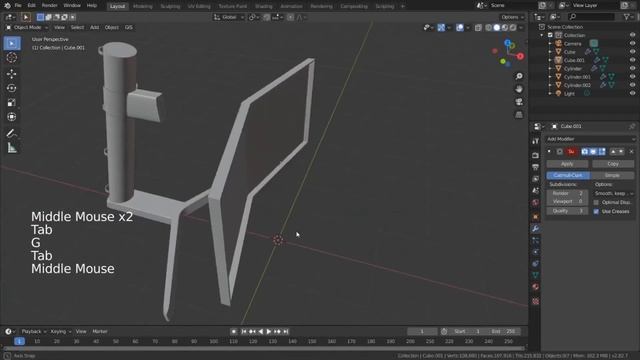Open the Active Tool properties tab

point(536,141)
